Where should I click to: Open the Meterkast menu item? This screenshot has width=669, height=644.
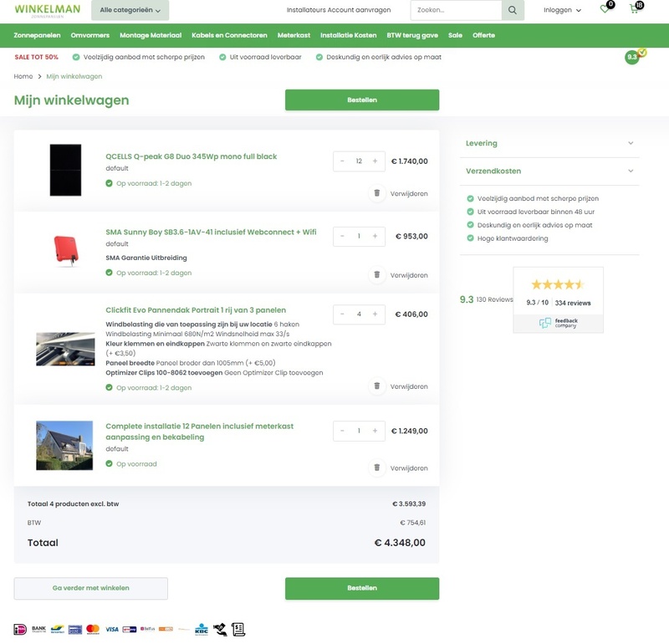coord(294,35)
